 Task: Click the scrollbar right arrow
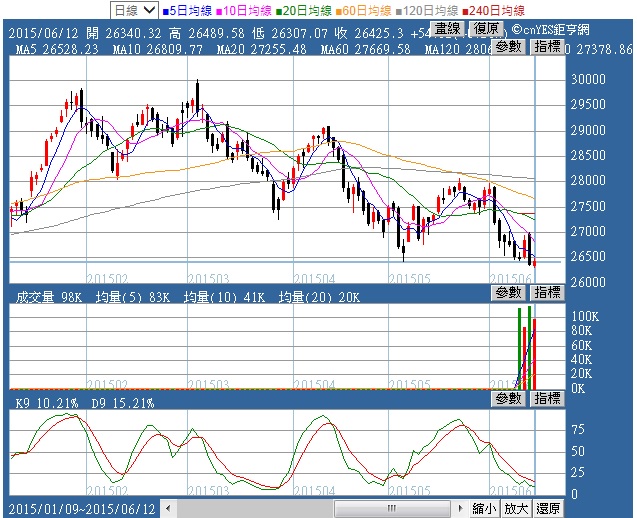coord(458,508)
